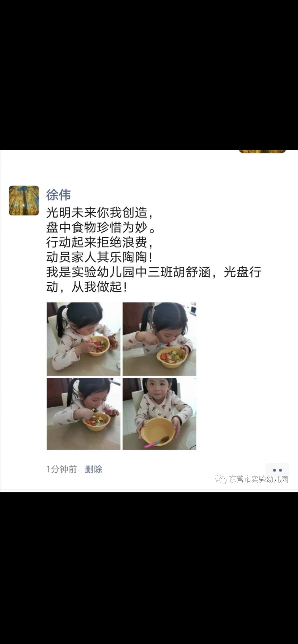Viewport: 298px width, 644px height.
Task: Tap the black area above the post
Action: tap(149, 75)
